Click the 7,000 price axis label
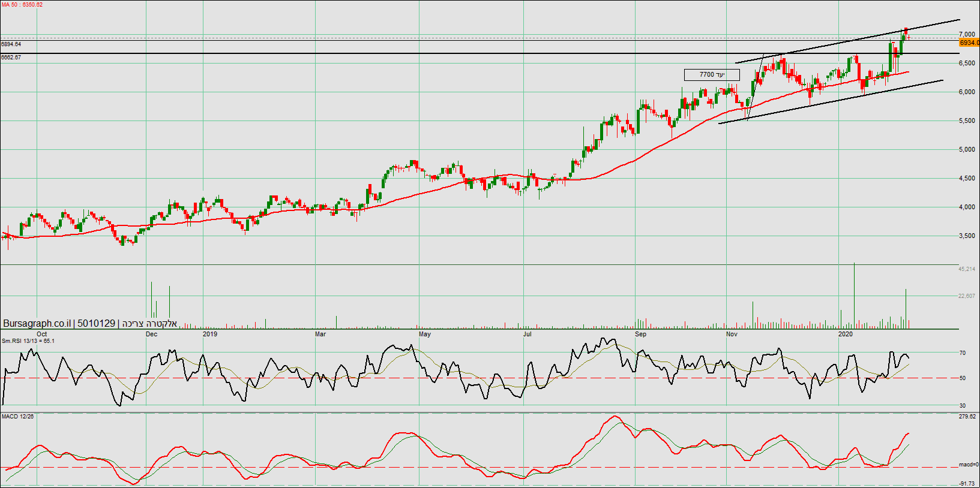The height and width of the screenshot is (488, 980). pyautogui.click(x=967, y=35)
